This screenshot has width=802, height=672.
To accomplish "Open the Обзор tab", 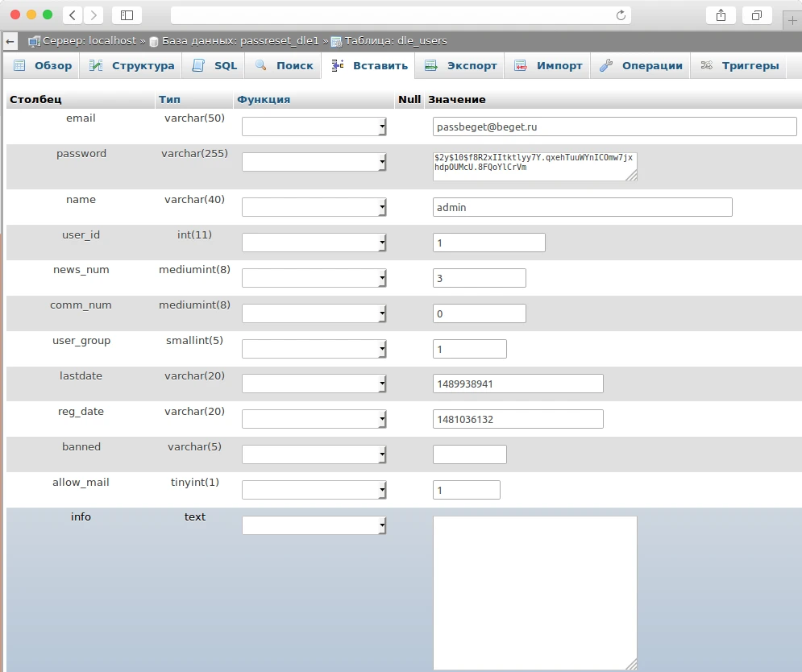I will [43, 66].
